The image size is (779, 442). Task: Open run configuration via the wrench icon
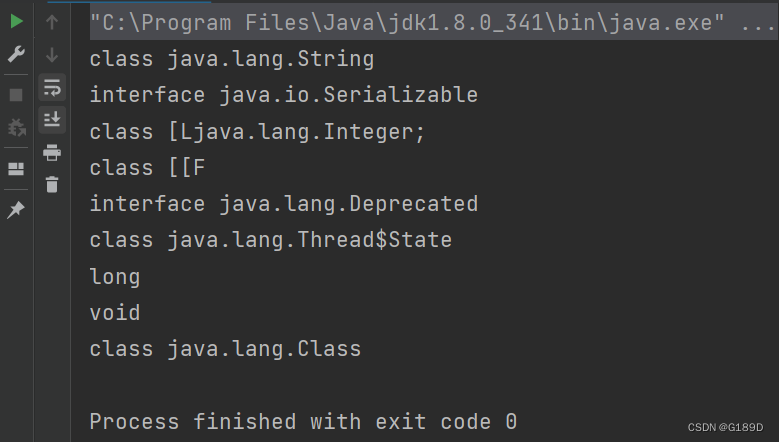click(x=16, y=54)
